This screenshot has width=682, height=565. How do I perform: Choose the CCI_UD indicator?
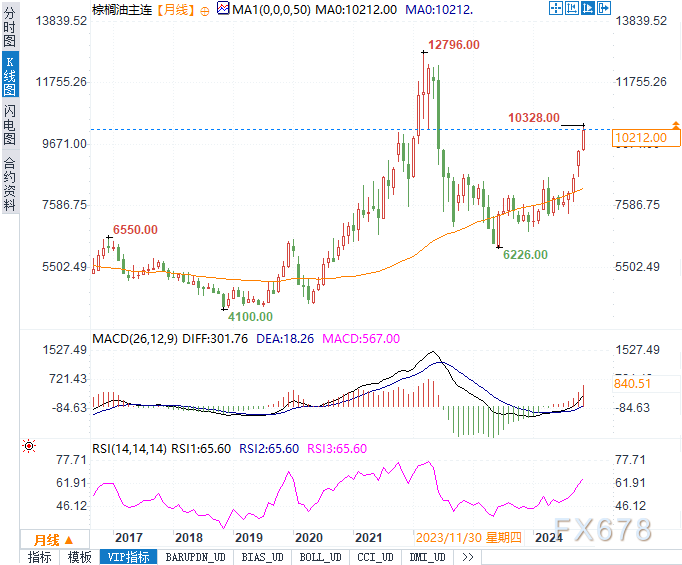(375, 557)
